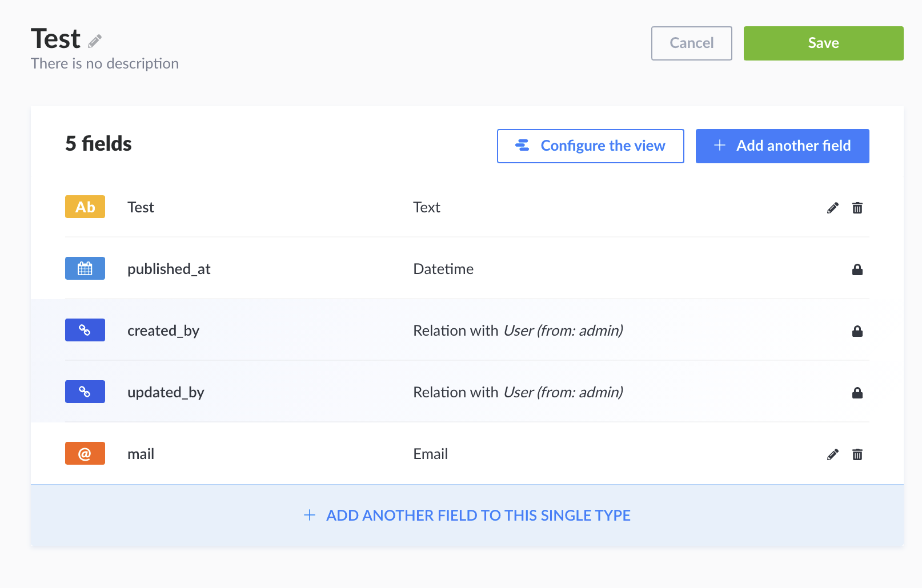This screenshot has height=588, width=922.
Task: Select the mail field name
Action: (x=141, y=454)
